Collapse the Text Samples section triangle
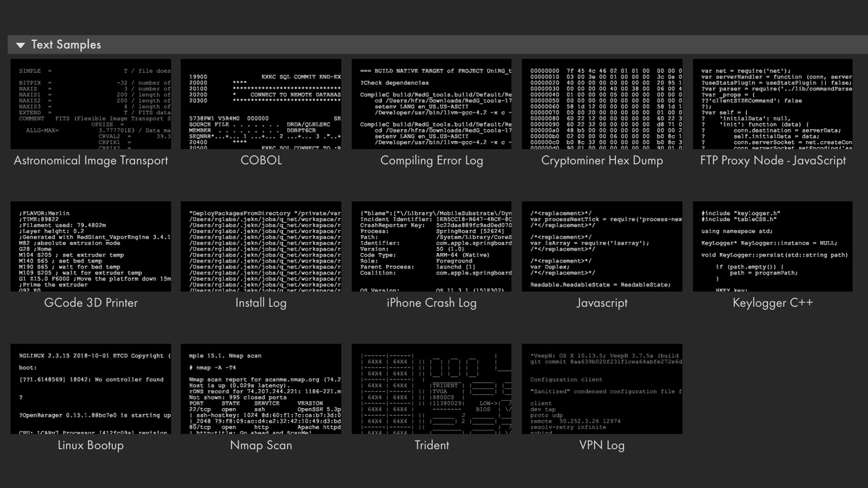This screenshot has width=868, height=488. coord(20,45)
